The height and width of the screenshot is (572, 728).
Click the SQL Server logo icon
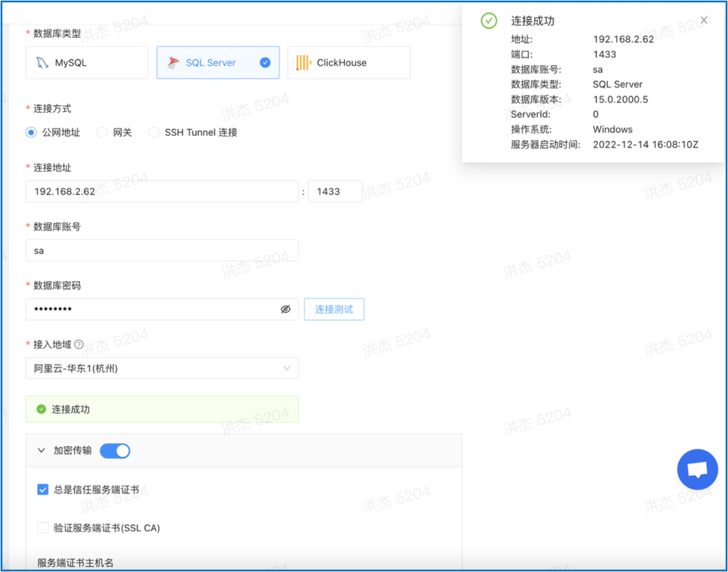tap(173, 63)
